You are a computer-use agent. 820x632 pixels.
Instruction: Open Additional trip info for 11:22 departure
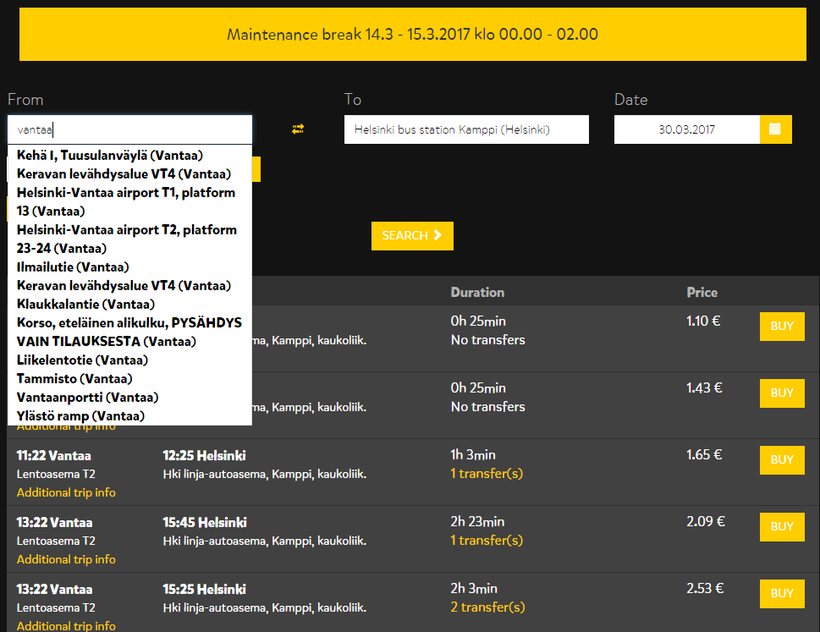(66, 492)
